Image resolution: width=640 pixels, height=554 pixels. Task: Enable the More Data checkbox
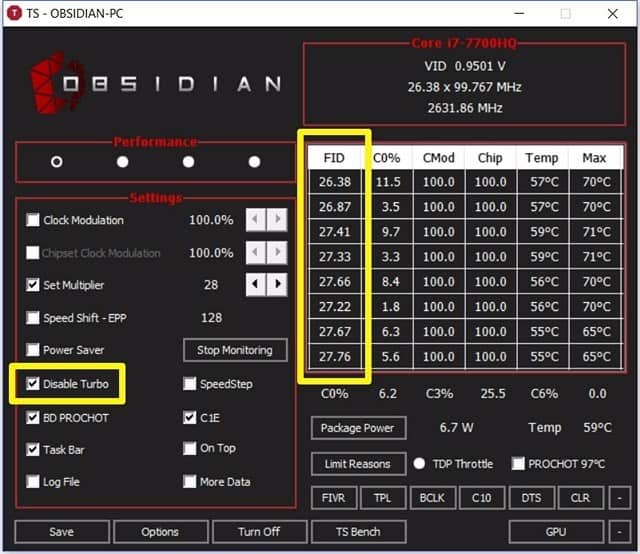pyautogui.click(x=190, y=481)
